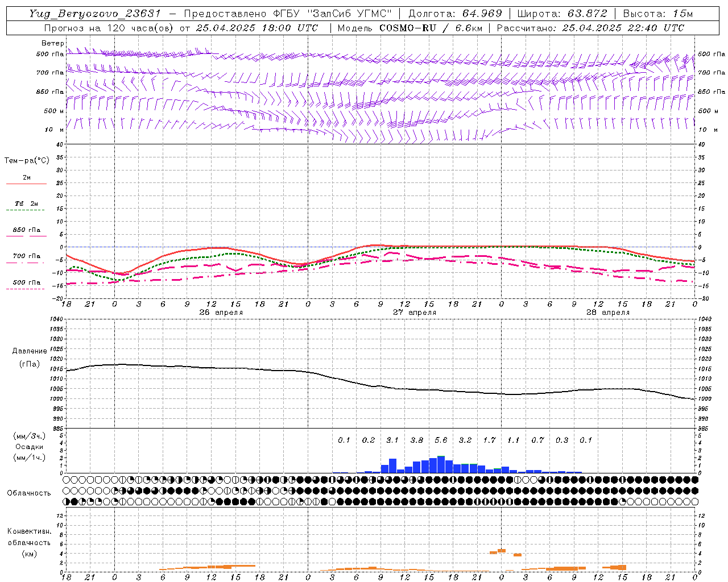Click the '2м' temperature legend entry
The image size is (728, 582).
coord(27,178)
